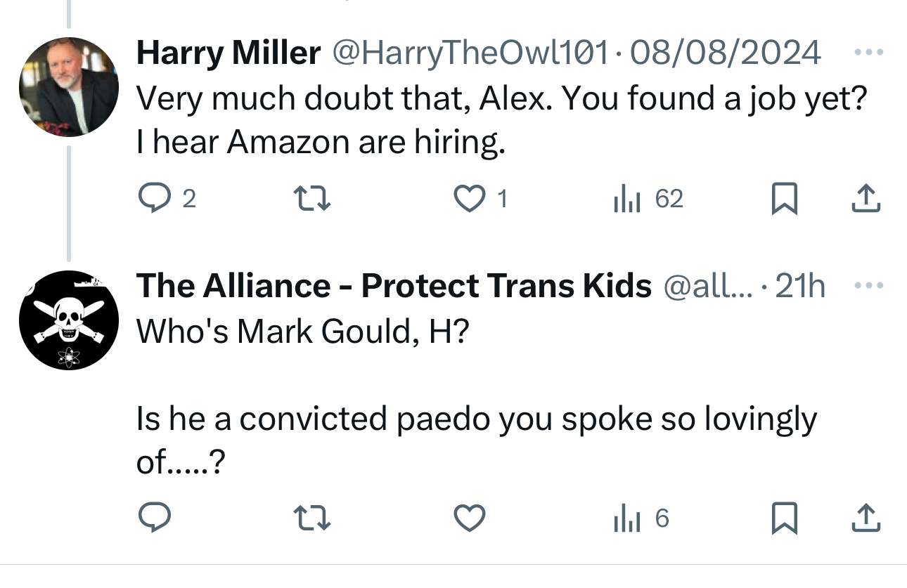The height and width of the screenshot is (588, 907).
Task: View analytics showing 6 views
Action: [x=641, y=518]
